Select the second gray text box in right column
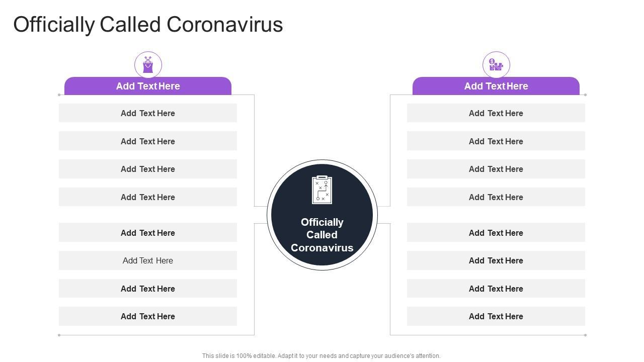The width and height of the screenshot is (644, 362). click(496, 141)
